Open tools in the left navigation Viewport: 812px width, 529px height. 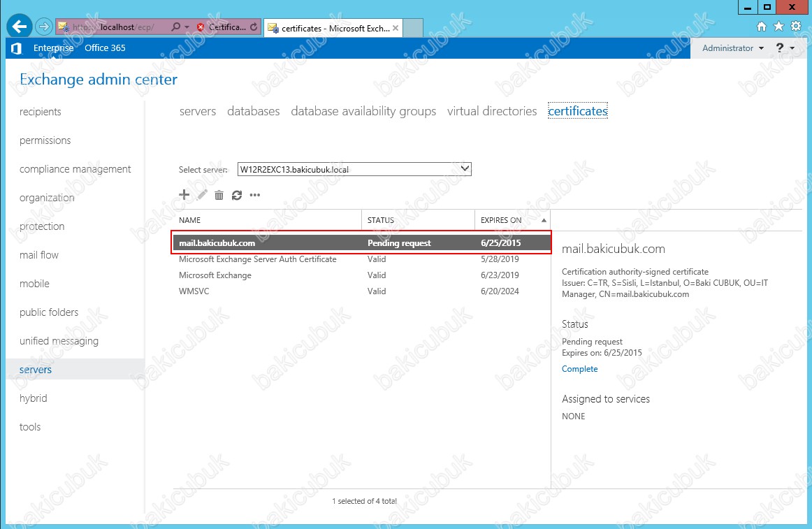pyautogui.click(x=30, y=427)
